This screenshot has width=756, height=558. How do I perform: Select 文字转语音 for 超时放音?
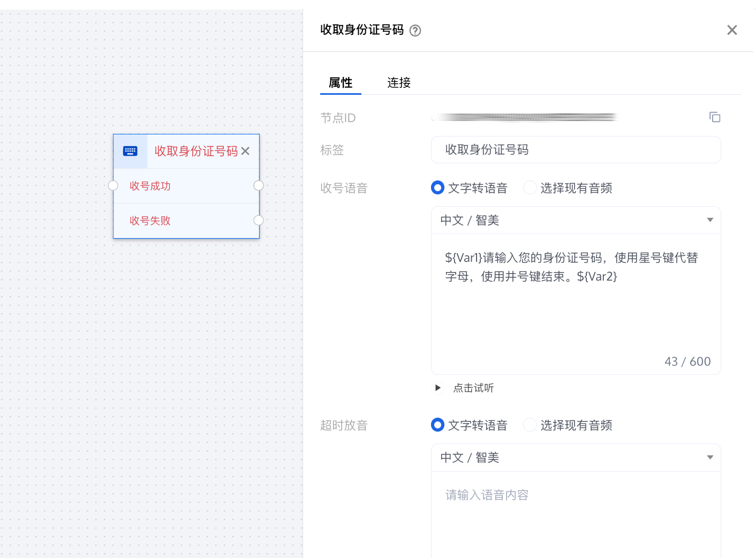(x=438, y=425)
